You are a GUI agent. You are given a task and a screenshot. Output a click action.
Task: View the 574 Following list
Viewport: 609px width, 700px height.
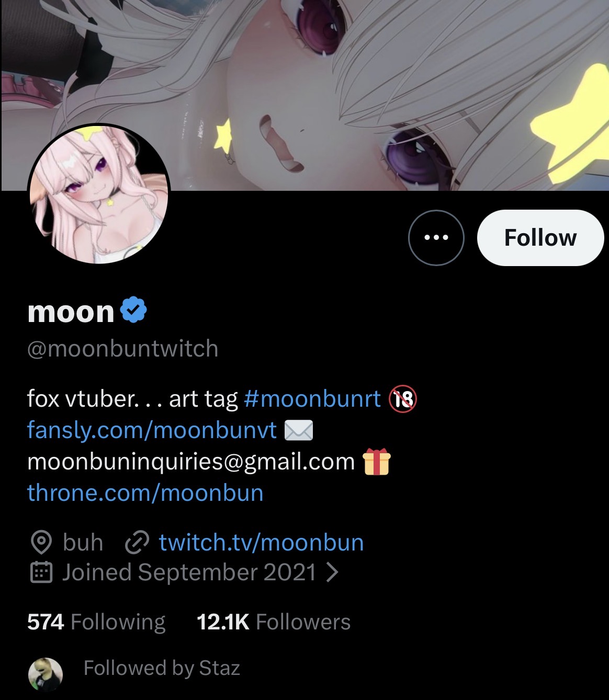click(x=96, y=622)
